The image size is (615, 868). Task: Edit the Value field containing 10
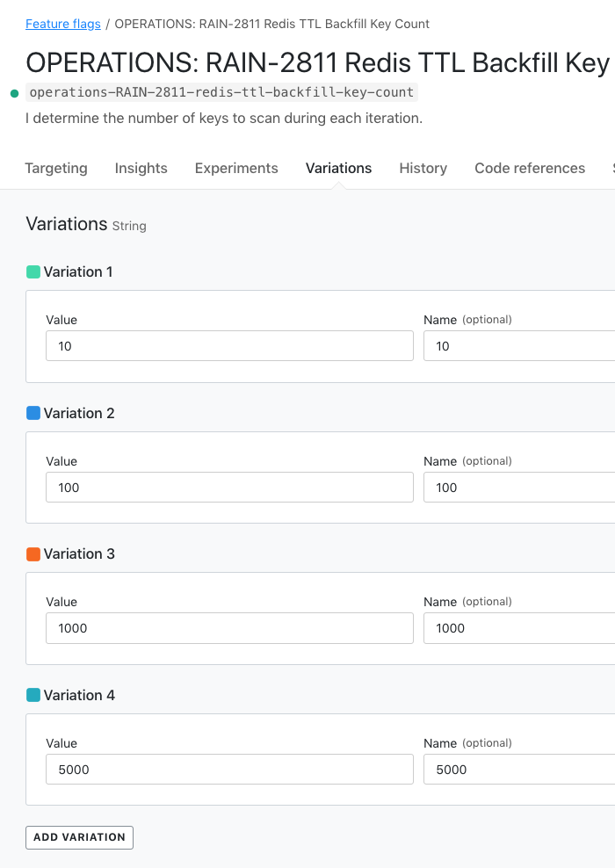(228, 345)
